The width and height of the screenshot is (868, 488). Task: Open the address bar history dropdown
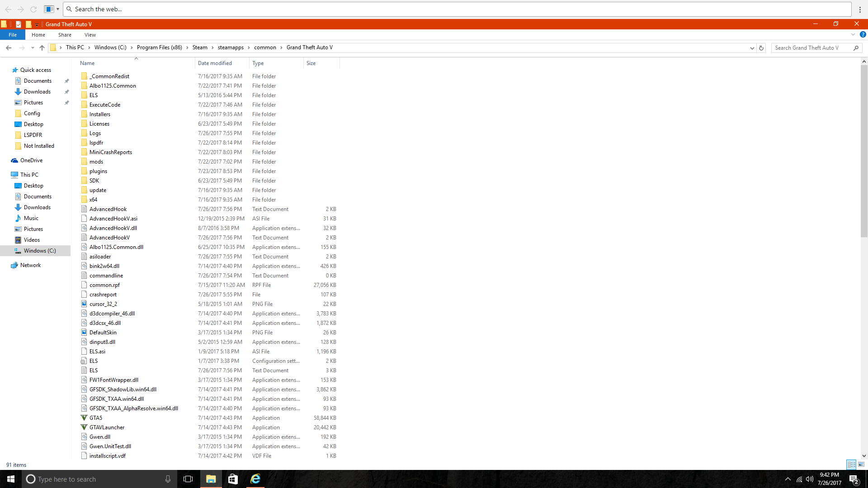coord(752,48)
